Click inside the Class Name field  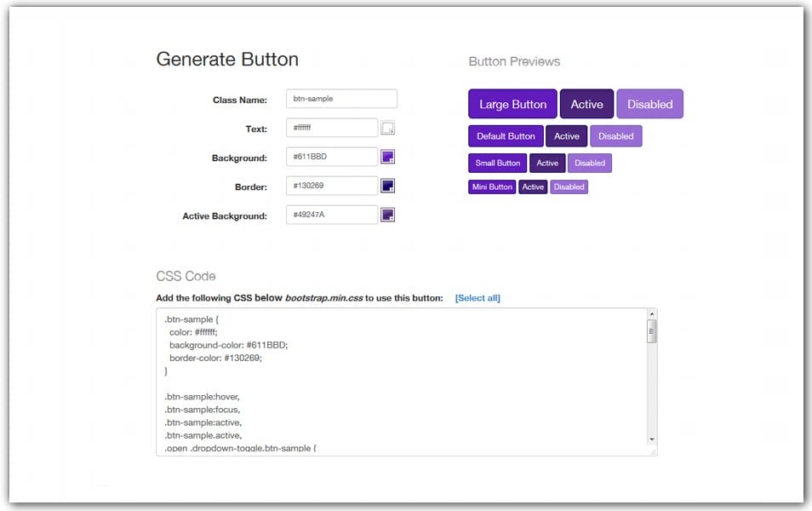point(340,98)
